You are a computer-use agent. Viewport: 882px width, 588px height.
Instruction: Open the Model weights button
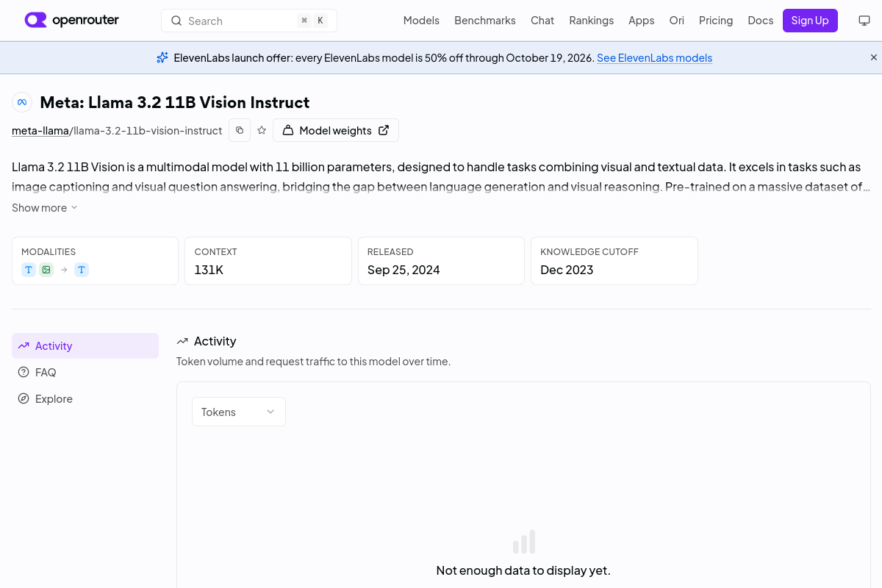(336, 130)
